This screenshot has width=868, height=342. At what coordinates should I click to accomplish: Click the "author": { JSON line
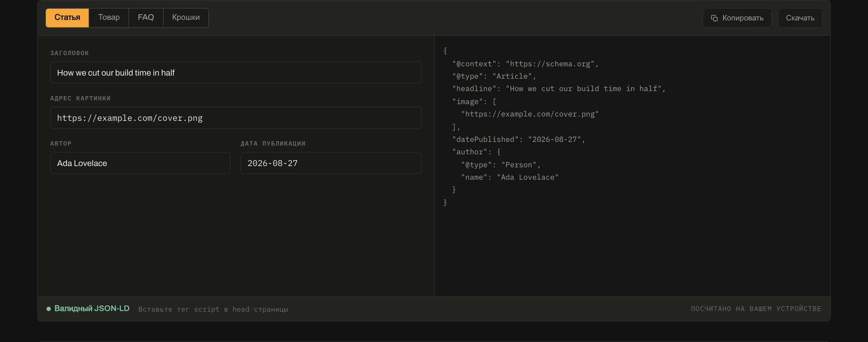pos(476,152)
